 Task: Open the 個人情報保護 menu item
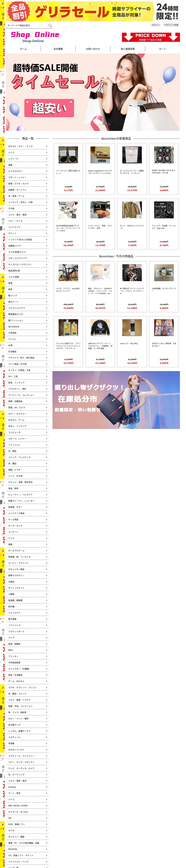(128, 49)
